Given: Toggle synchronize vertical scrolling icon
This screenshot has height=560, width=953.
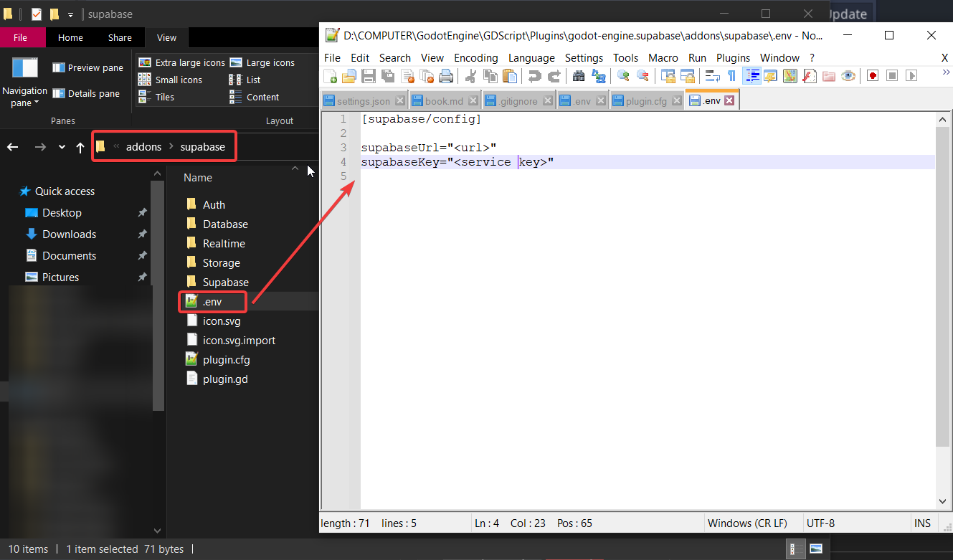Looking at the screenshot, I should click(668, 75).
